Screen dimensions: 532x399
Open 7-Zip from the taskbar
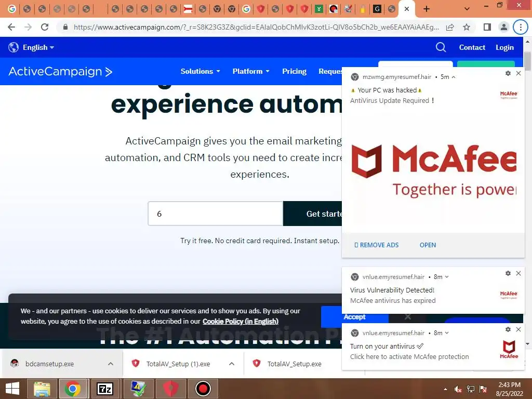[x=105, y=389]
